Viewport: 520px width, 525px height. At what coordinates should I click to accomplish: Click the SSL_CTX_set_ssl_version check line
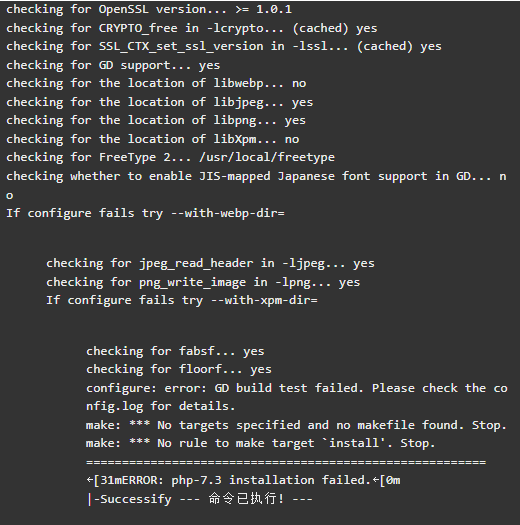point(224,47)
